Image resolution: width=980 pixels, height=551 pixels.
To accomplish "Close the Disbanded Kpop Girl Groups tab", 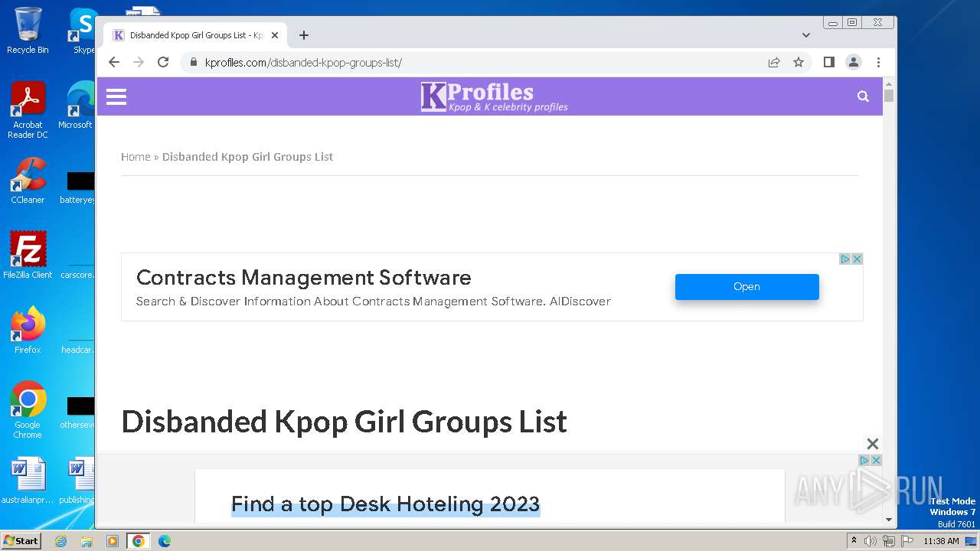I will pyautogui.click(x=275, y=35).
